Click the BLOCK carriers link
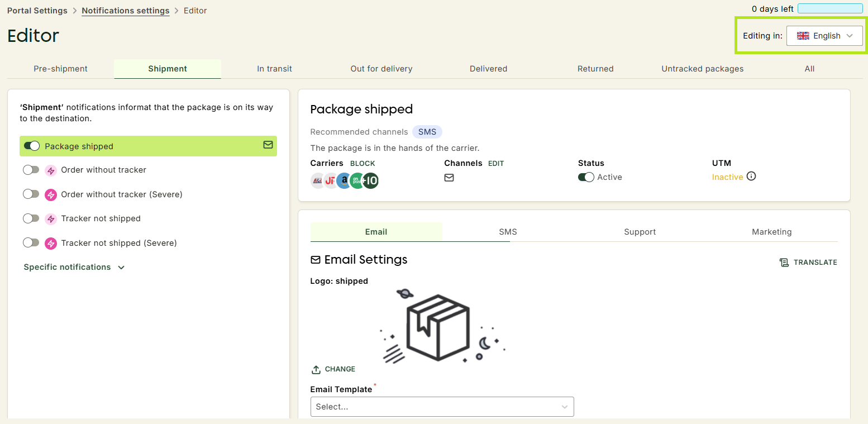This screenshot has width=868, height=424. point(363,164)
